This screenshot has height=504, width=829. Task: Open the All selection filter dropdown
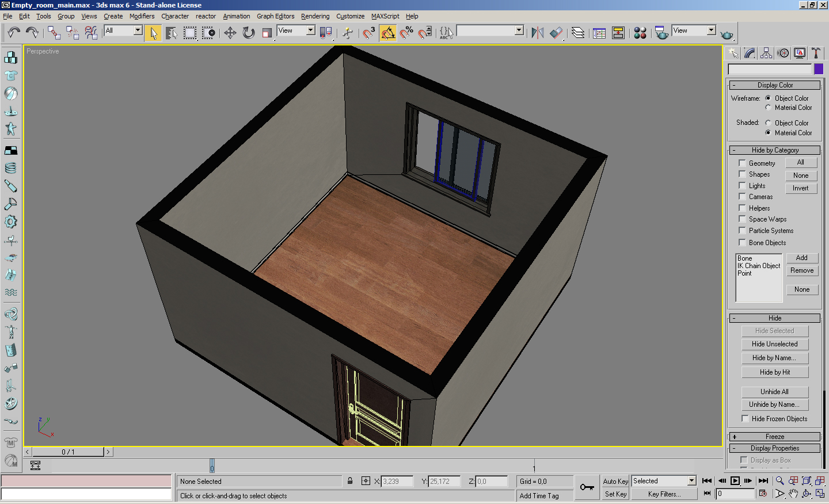coord(137,30)
